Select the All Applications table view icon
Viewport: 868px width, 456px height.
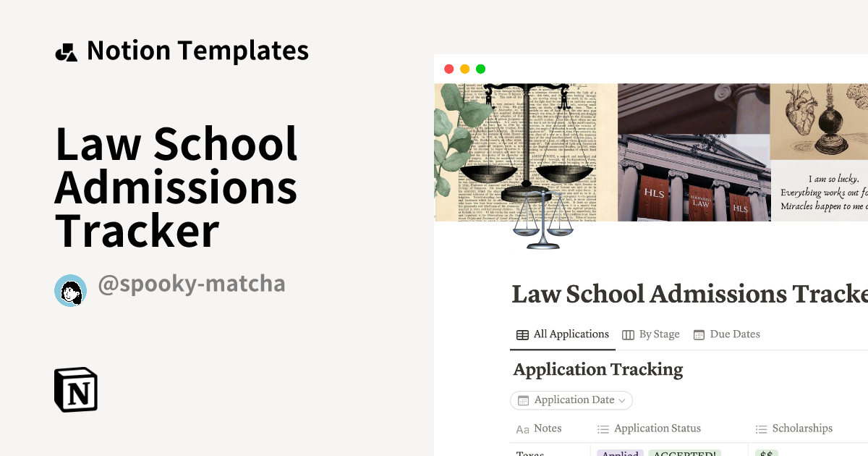click(522, 334)
